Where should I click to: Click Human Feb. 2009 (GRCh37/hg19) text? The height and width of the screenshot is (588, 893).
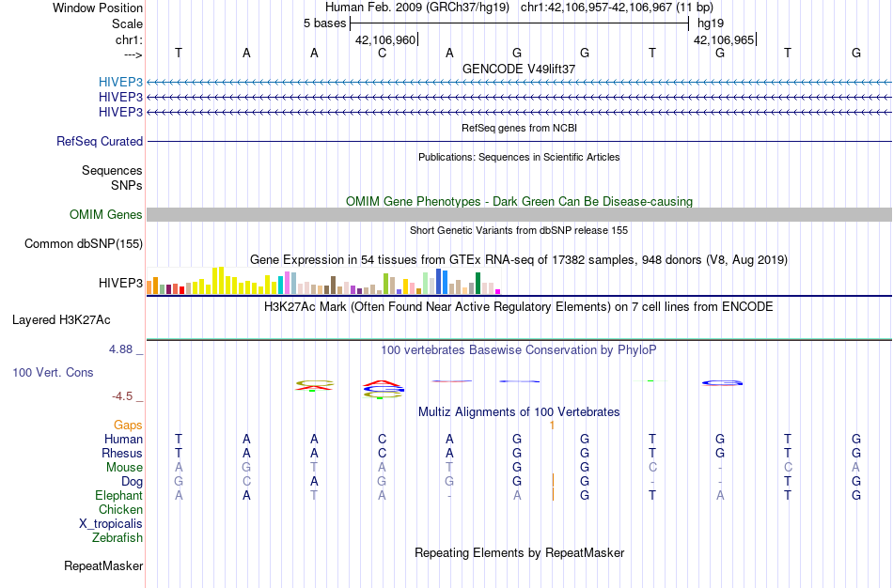pyautogui.click(x=418, y=8)
